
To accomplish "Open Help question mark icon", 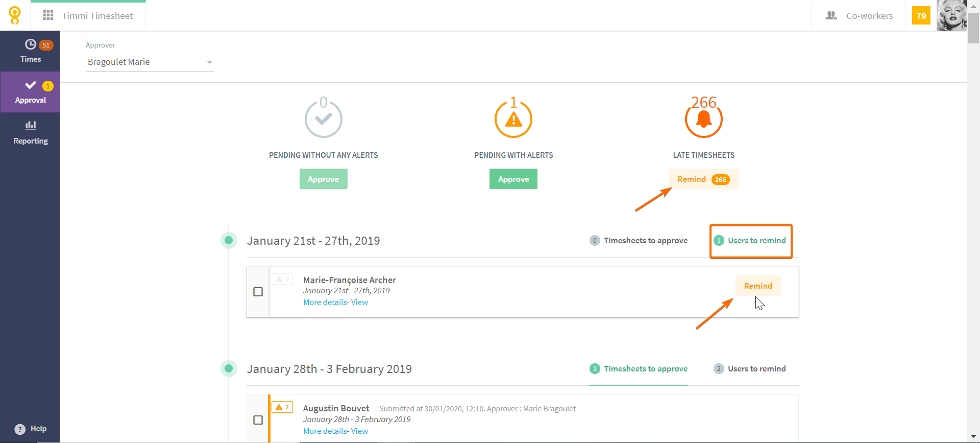I will (20, 429).
